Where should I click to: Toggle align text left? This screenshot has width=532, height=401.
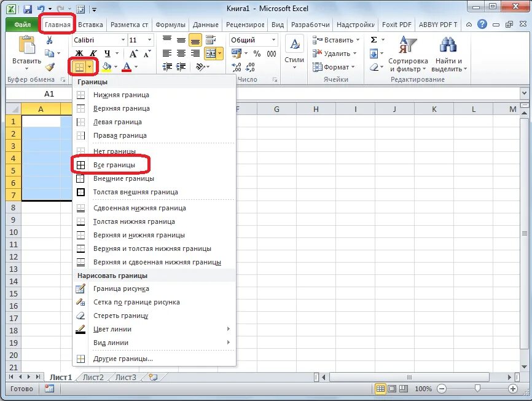point(167,54)
